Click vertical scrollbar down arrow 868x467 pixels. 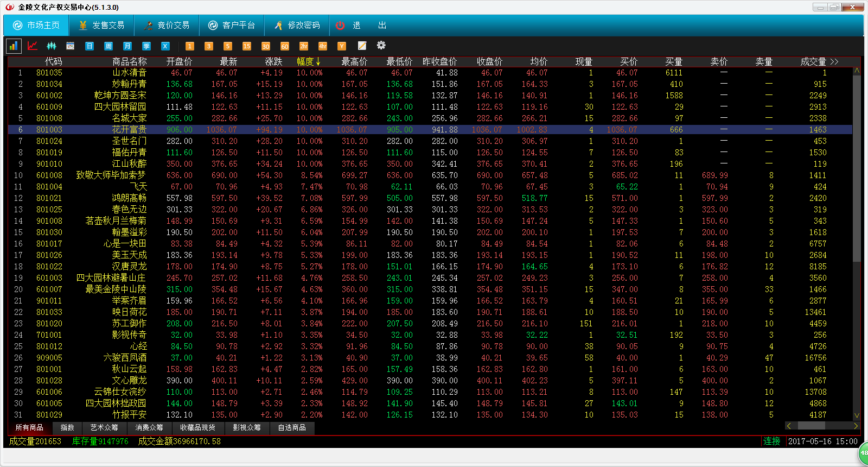tap(857, 415)
